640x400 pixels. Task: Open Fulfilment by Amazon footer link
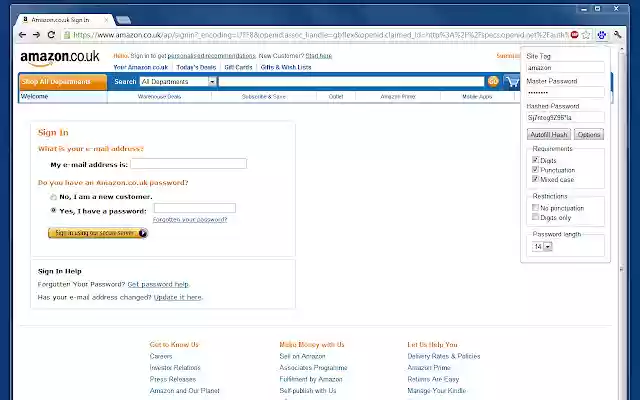(x=311, y=379)
